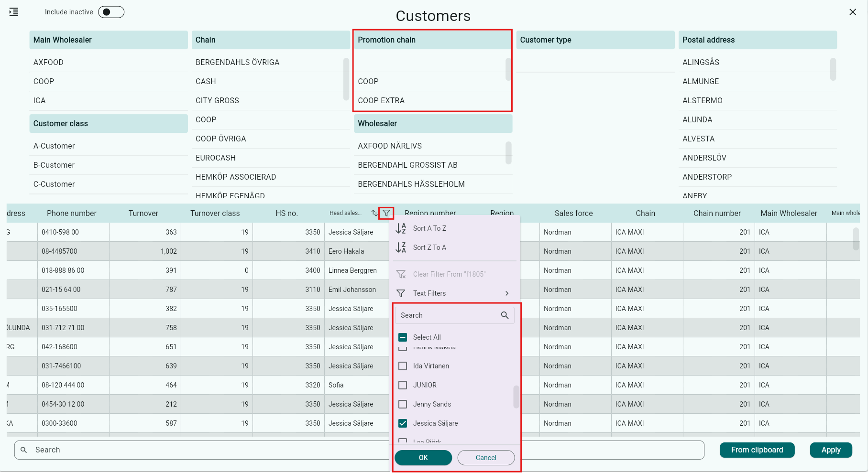Click the funnel filter icon in Head sales column
Viewport: 868px width, 473px height.
click(386, 213)
